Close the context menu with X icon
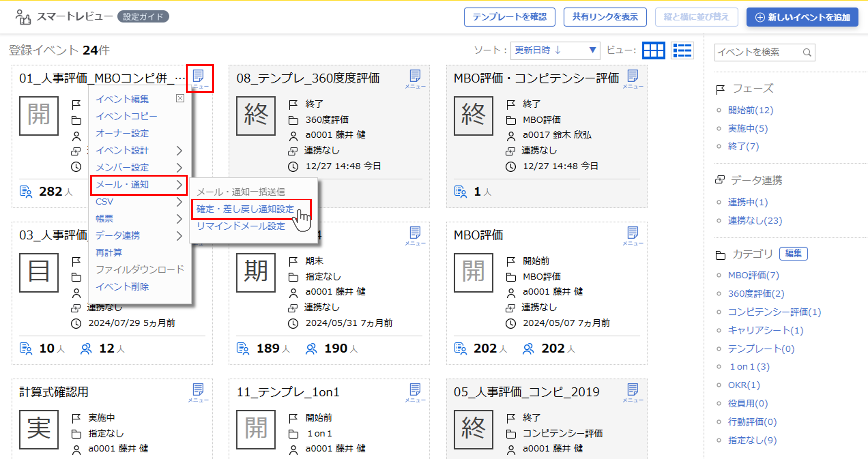 click(x=180, y=98)
